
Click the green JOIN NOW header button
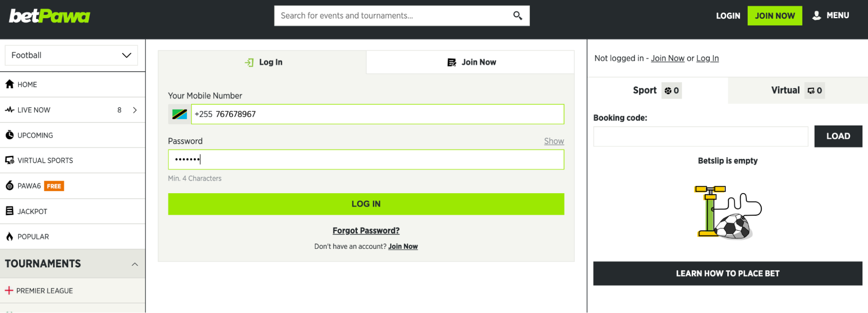pyautogui.click(x=775, y=16)
